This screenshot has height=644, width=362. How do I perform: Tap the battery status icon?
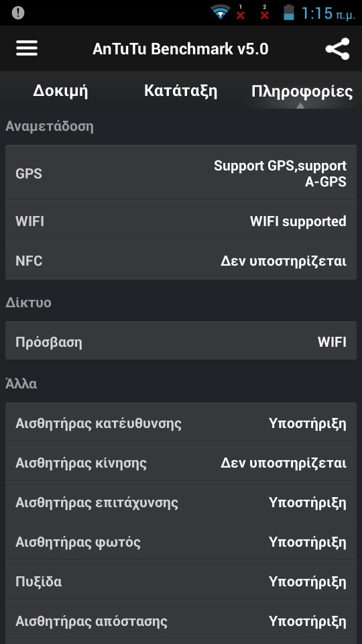(x=289, y=12)
